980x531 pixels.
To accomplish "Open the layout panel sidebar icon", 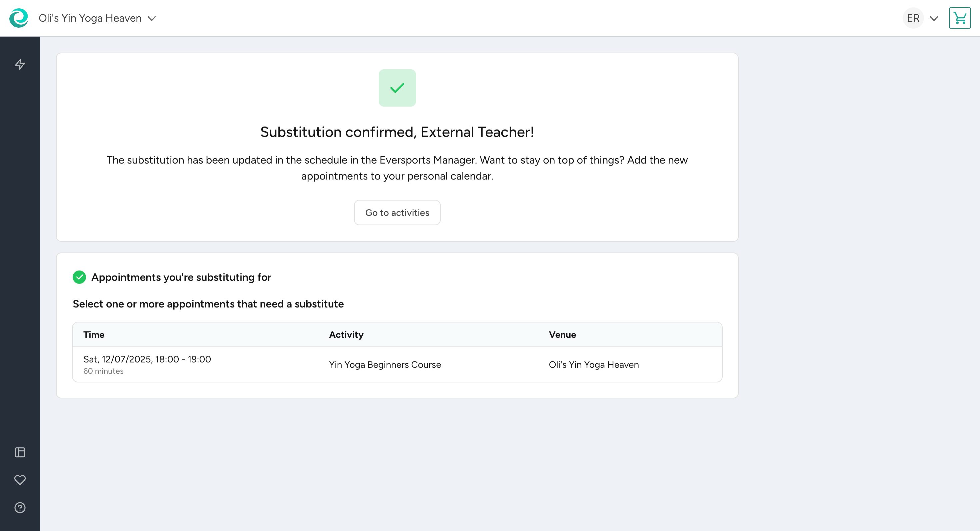I will (x=20, y=452).
